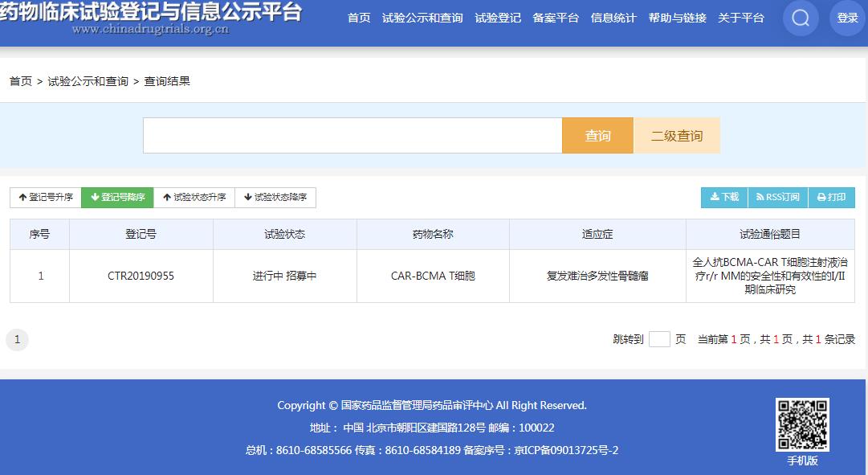Sort by 登记号降序 descending
Screen dimensions: 868x475
[117, 198]
